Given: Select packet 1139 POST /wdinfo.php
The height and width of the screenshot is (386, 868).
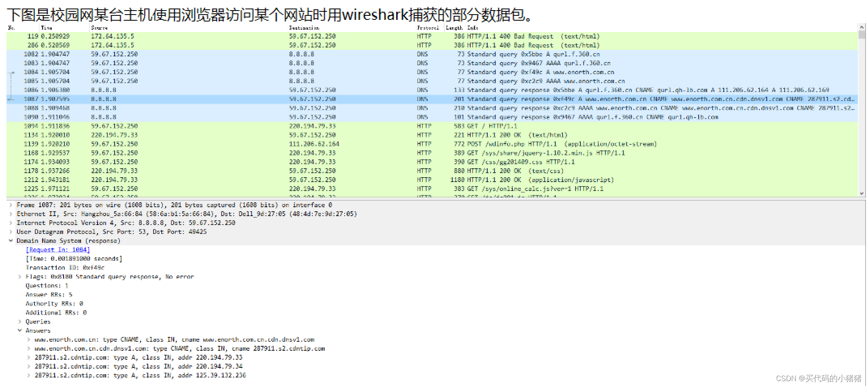Looking at the screenshot, I should (x=432, y=144).
